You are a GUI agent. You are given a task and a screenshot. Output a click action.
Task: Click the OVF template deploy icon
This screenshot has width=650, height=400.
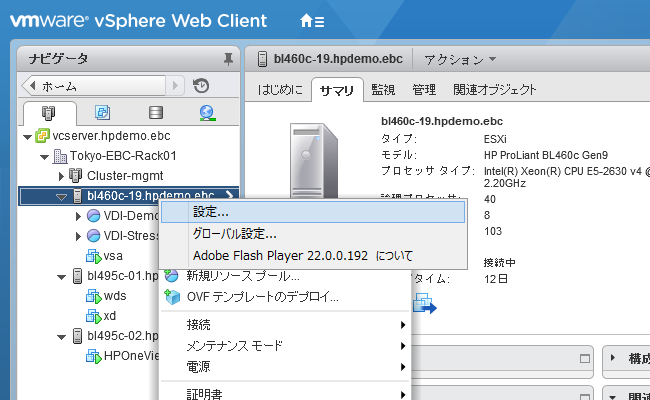click(x=172, y=297)
